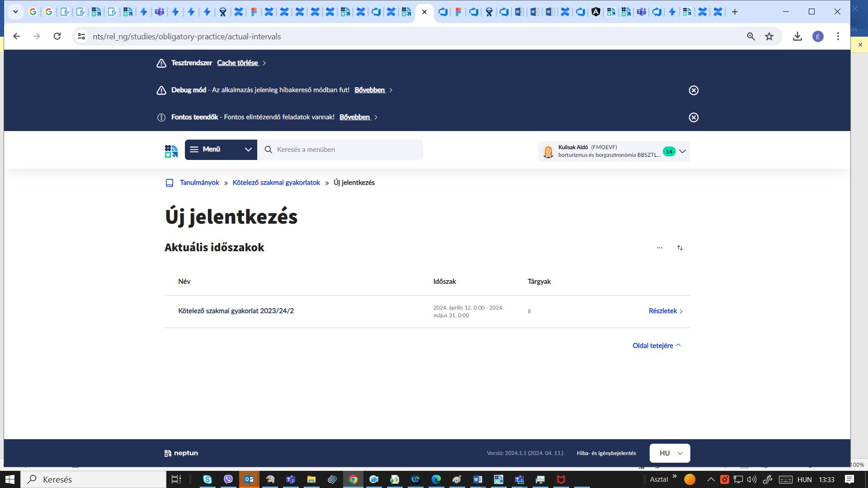Click the Neptun logo home icon
The image size is (868, 488).
[x=171, y=151]
